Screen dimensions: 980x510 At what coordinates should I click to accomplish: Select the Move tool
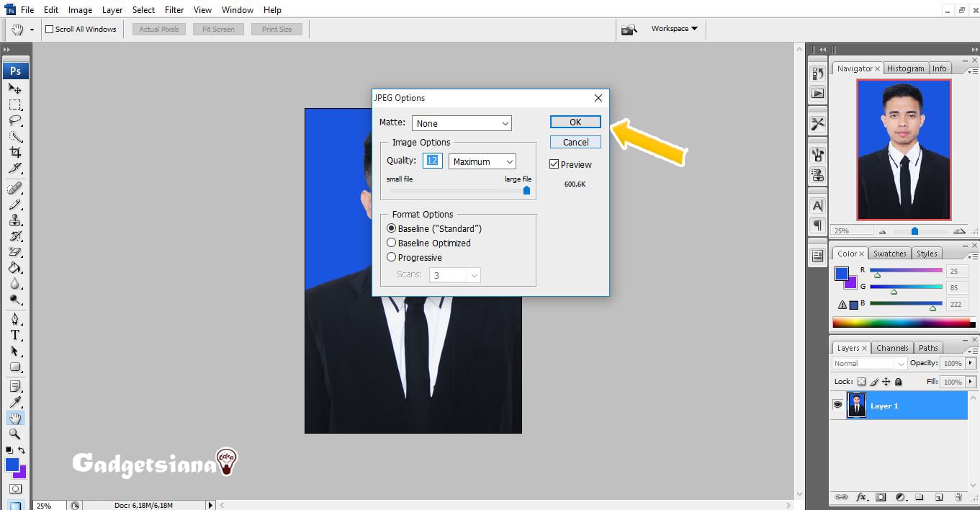(15, 88)
